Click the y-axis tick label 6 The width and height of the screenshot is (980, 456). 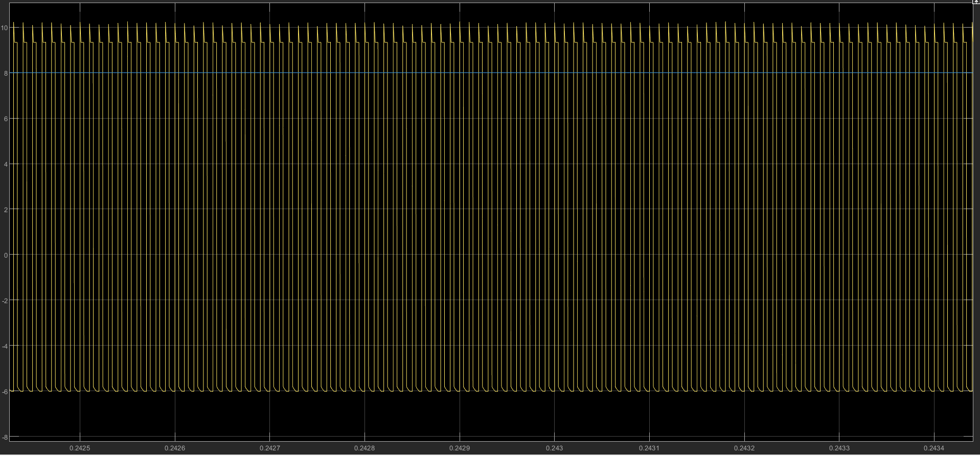pyautogui.click(x=6, y=119)
